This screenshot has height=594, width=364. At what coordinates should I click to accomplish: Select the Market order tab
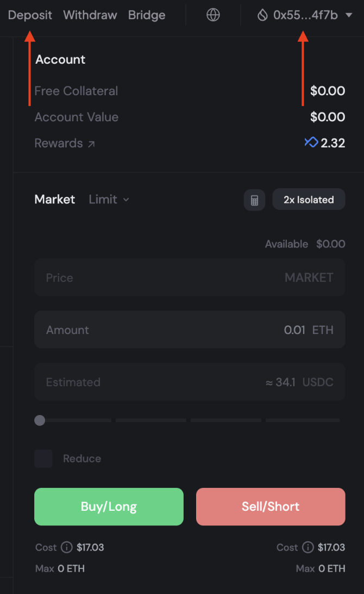coord(55,200)
